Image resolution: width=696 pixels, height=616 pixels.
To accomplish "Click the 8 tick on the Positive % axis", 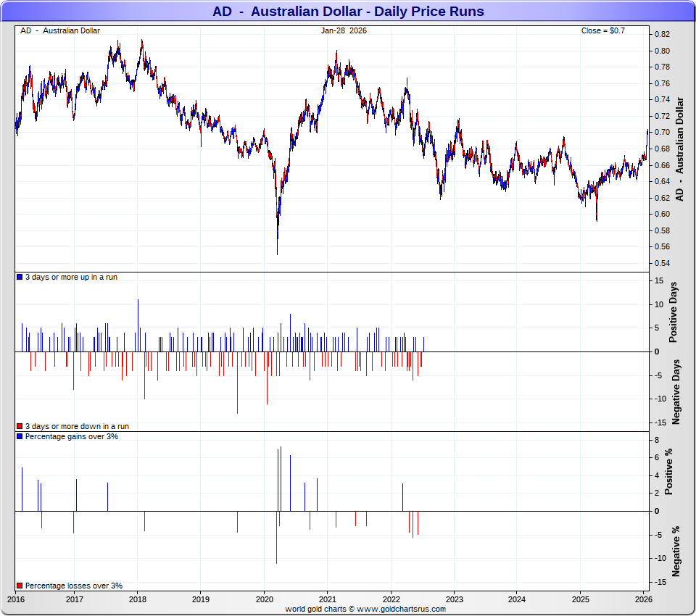I will point(657,440).
